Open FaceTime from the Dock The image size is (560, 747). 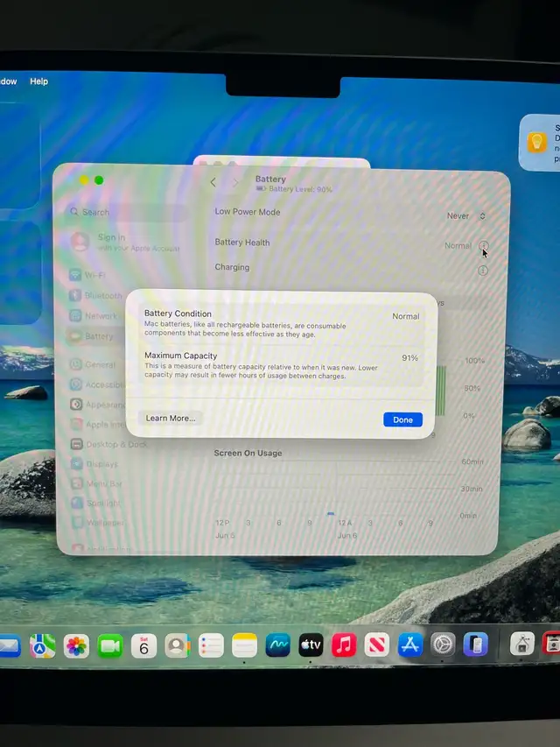[110, 646]
